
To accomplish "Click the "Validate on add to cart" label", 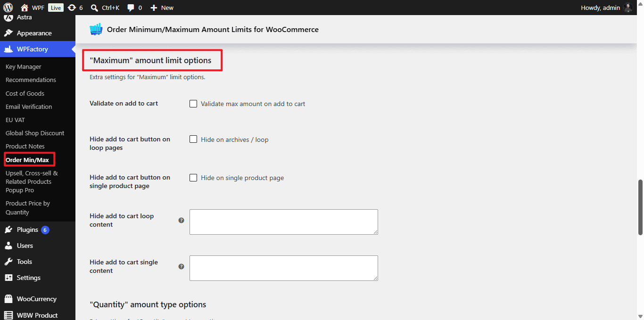I will (124, 103).
